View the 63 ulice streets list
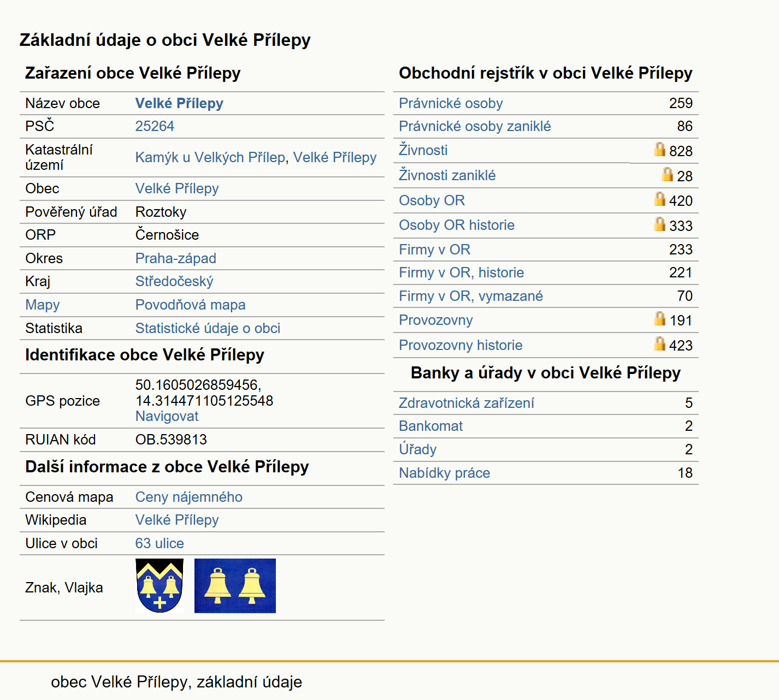779x700 pixels. (160, 543)
